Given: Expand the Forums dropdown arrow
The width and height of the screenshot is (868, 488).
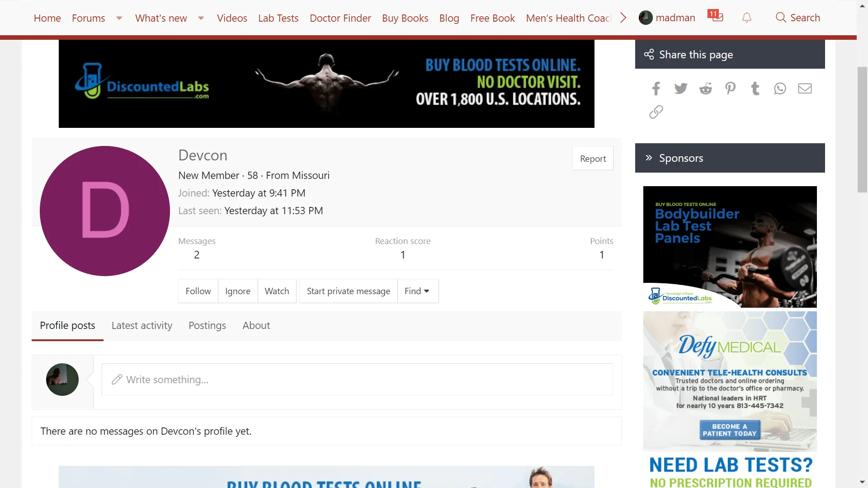Looking at the screenshot, I should pyautogui.click(x=119, y=18).
